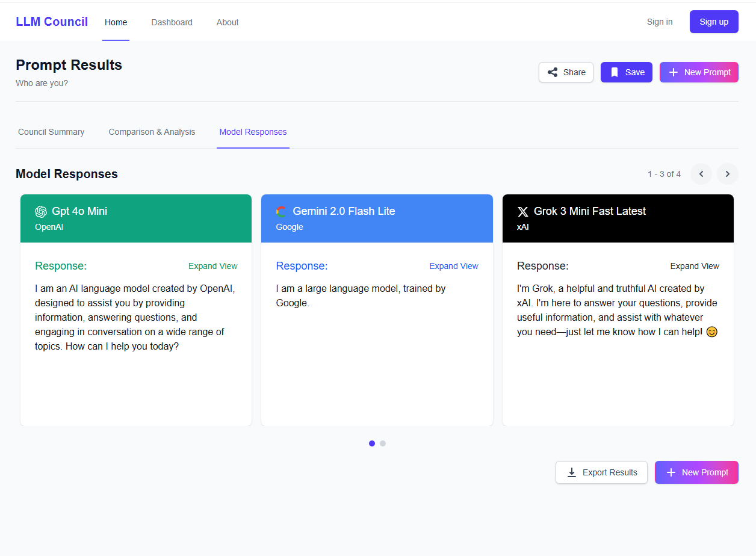The image size is (756, 556).
Task: Click the Share button
Action: [566, 72]
